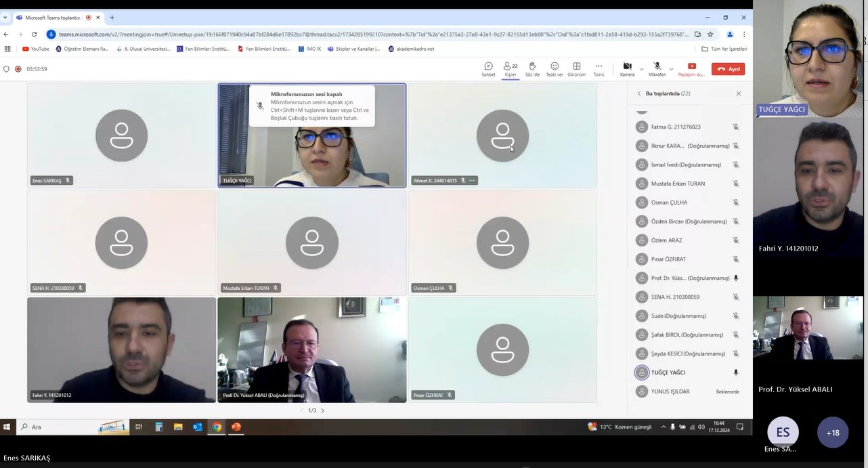
Task: Expand the Mikrofon options dropdown arrow
Action: pos(671,69)
